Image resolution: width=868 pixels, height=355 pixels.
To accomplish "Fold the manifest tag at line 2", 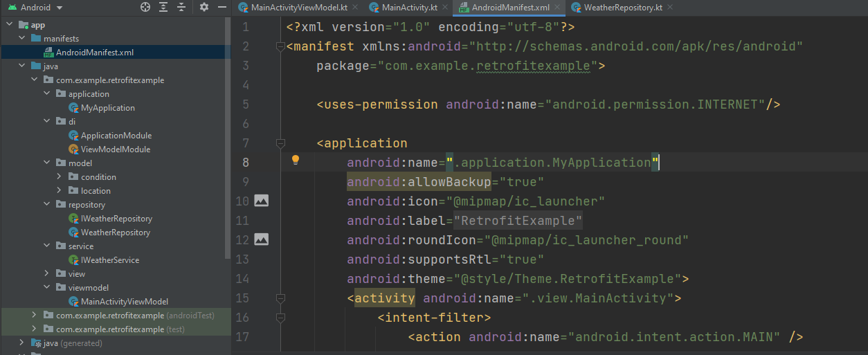I will pos(280,46).
